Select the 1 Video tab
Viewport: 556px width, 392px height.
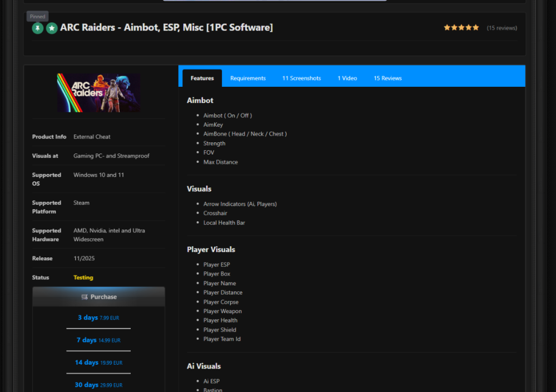pyautogui.click(x=348, y=78)
